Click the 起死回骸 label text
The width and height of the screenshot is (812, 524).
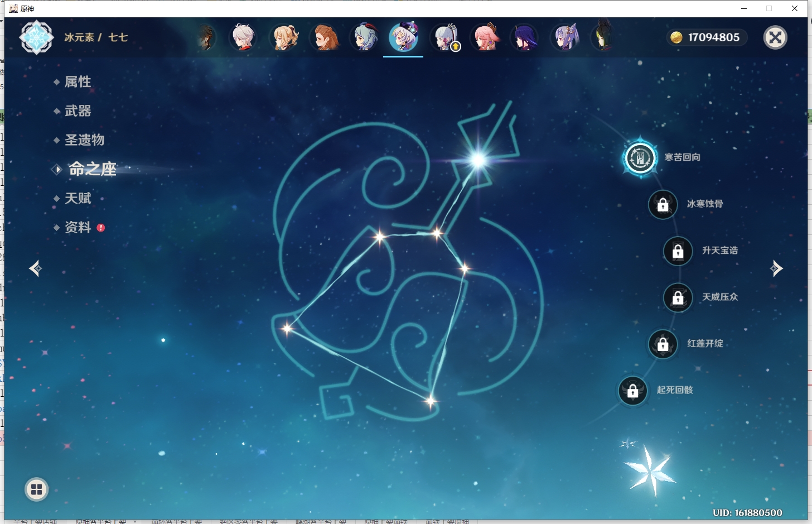[x=675, y=390]
